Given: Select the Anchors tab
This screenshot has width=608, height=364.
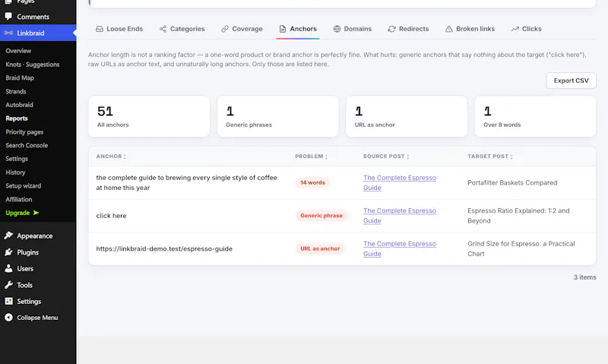Looking at the screenshot, I should tap(298, 29).
